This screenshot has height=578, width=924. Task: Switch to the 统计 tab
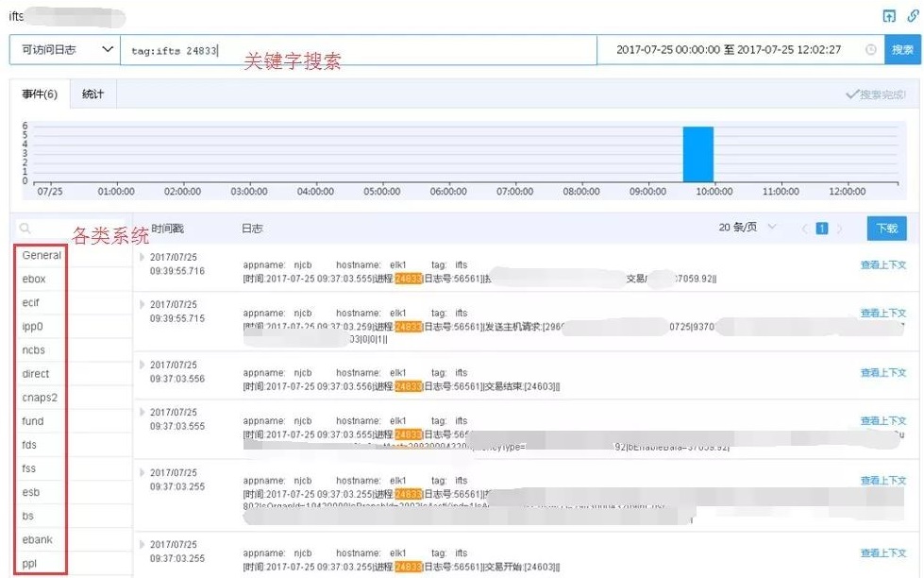point(92,94)
